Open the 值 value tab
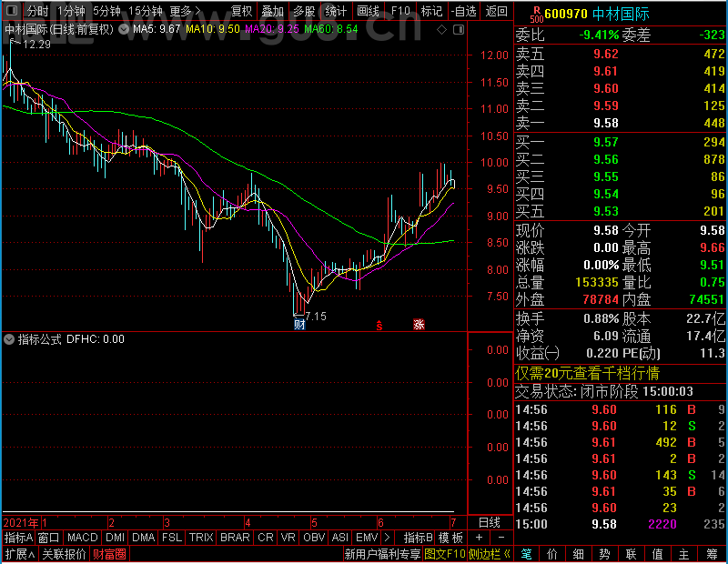The width and height of the screenshot is (728, 564). pyautogui.click(x=657, y=554)
